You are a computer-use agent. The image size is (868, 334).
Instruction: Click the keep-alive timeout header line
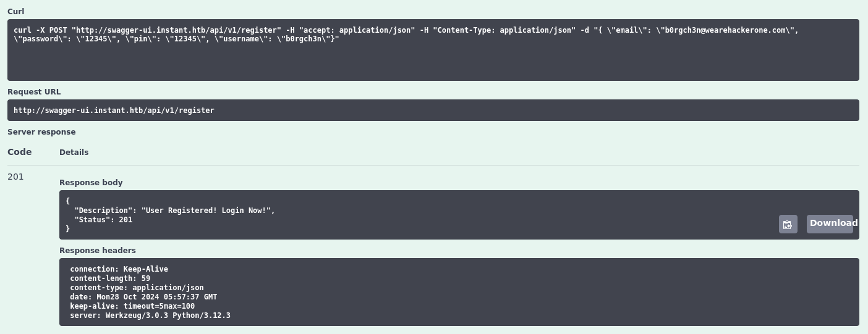[132, 306]
